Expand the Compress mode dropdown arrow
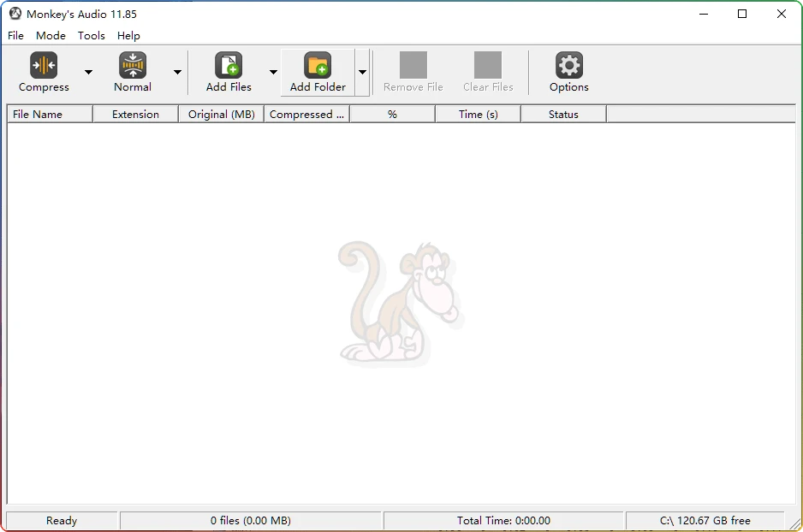 click(88, 72)
